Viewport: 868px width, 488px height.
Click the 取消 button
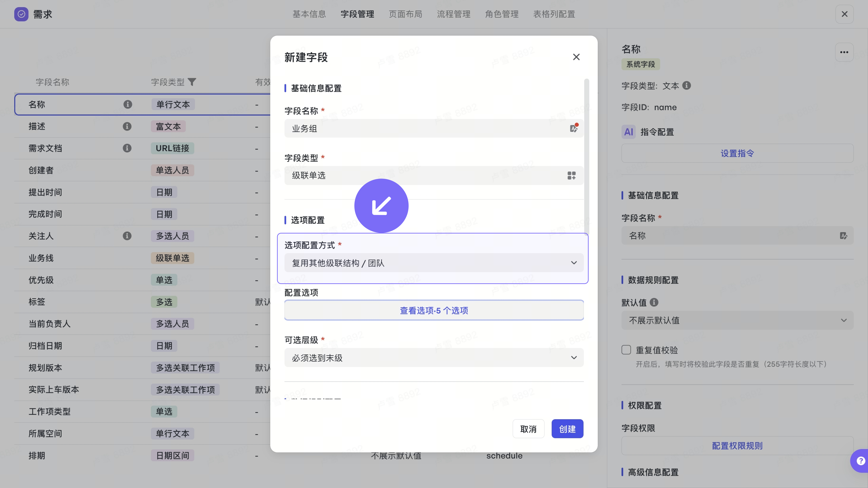[528, 429]
